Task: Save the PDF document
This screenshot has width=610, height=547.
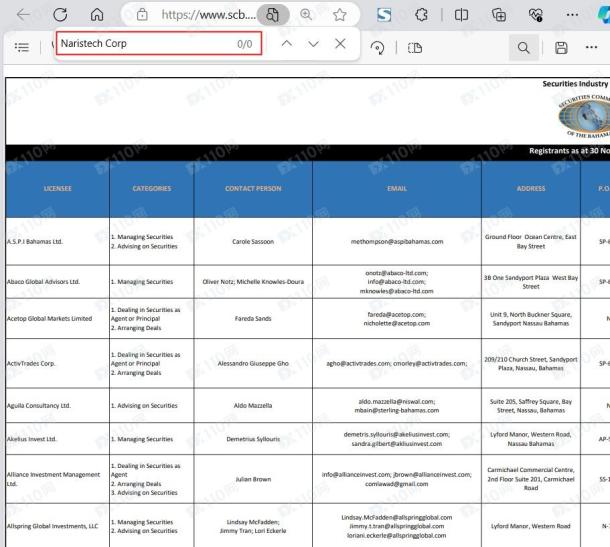Action: click(561, 48)
